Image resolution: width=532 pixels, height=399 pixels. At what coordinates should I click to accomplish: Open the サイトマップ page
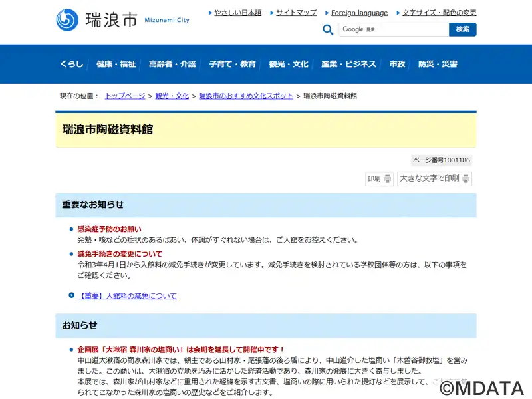(x=296, y=13)
